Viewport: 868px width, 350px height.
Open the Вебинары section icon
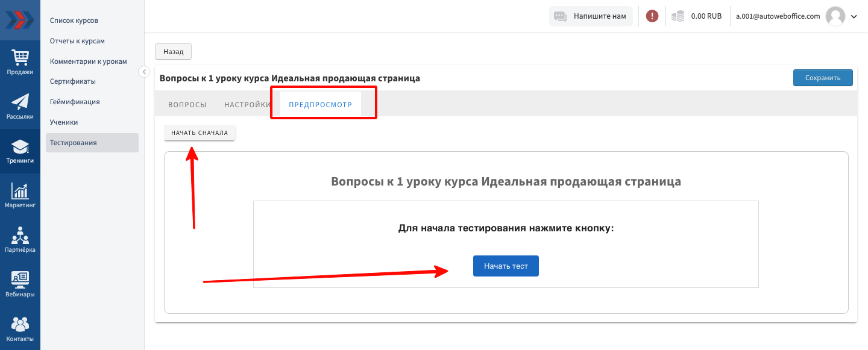tap(20, 284)
